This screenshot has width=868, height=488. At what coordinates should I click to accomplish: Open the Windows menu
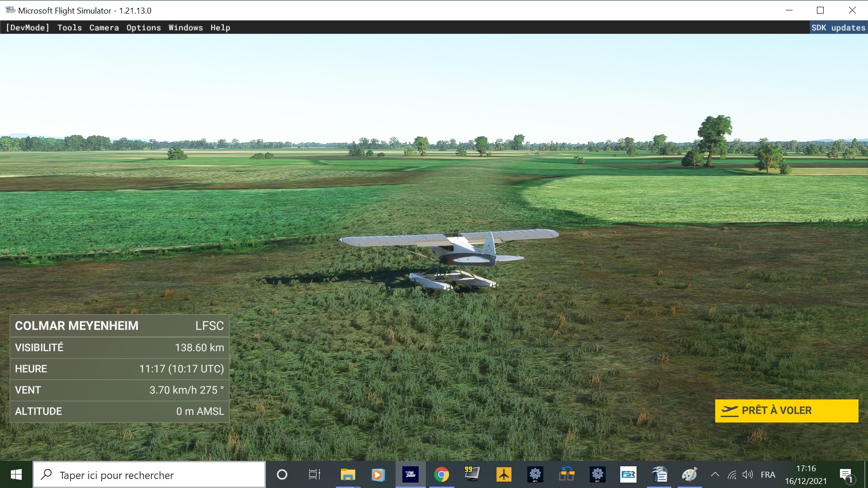point(185,28)
